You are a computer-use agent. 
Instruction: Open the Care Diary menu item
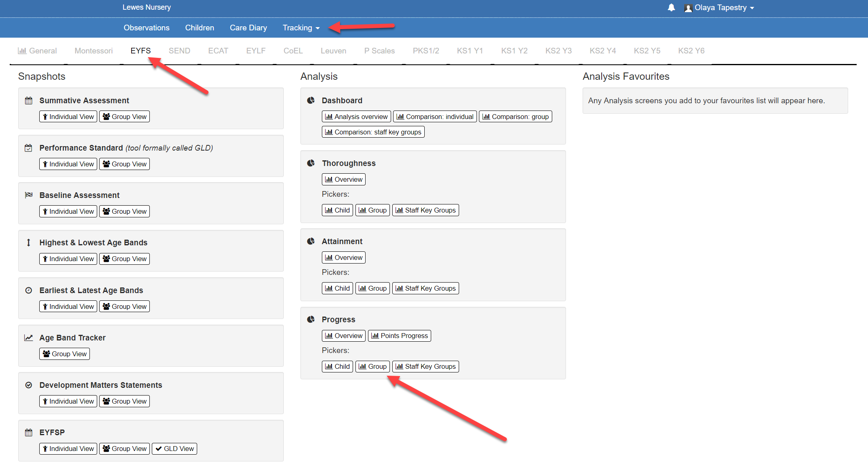pos(248,28)
